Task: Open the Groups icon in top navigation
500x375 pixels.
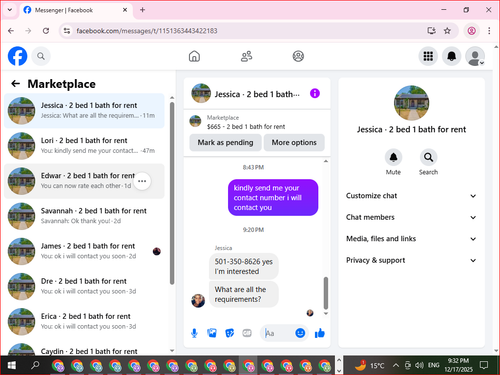Action: point(298,56)
